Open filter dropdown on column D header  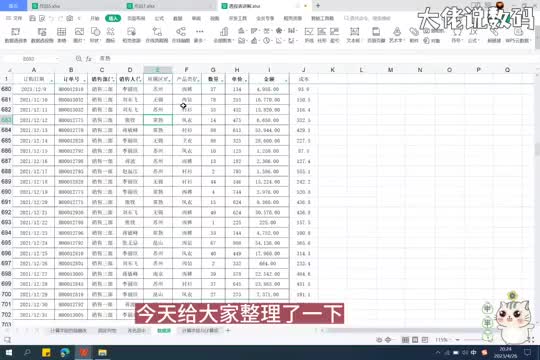tap(140, 80)
